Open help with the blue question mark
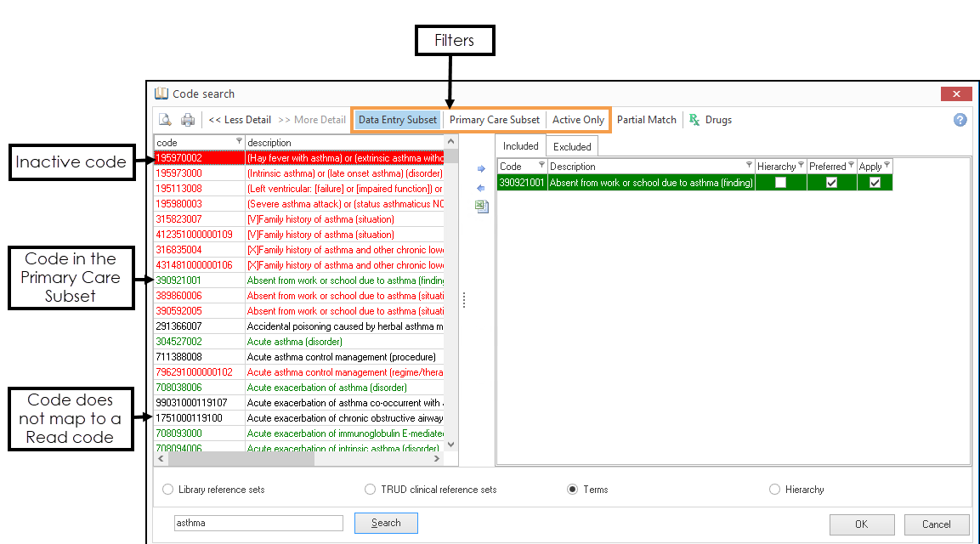The height and width of the screenshot is (544, 980). 960,120
